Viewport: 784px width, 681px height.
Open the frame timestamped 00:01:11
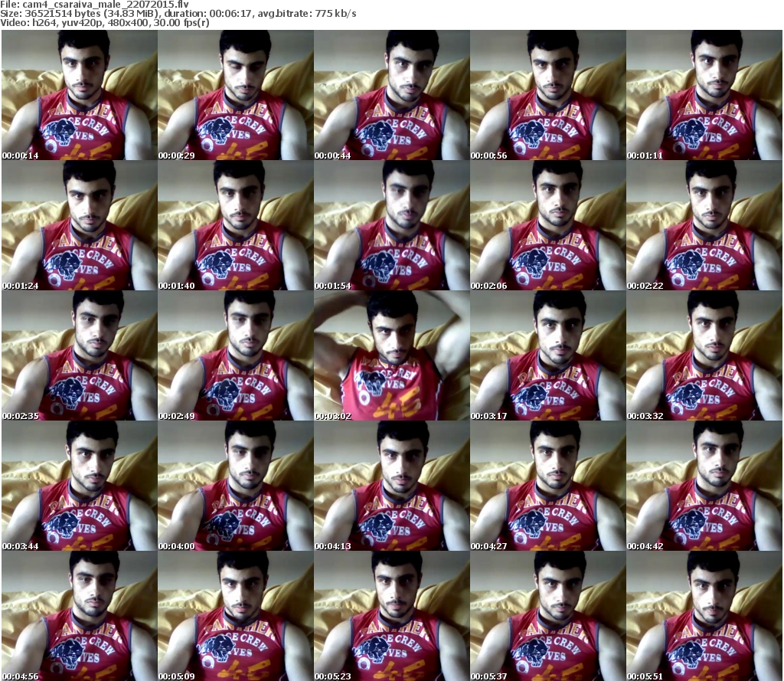704,95
